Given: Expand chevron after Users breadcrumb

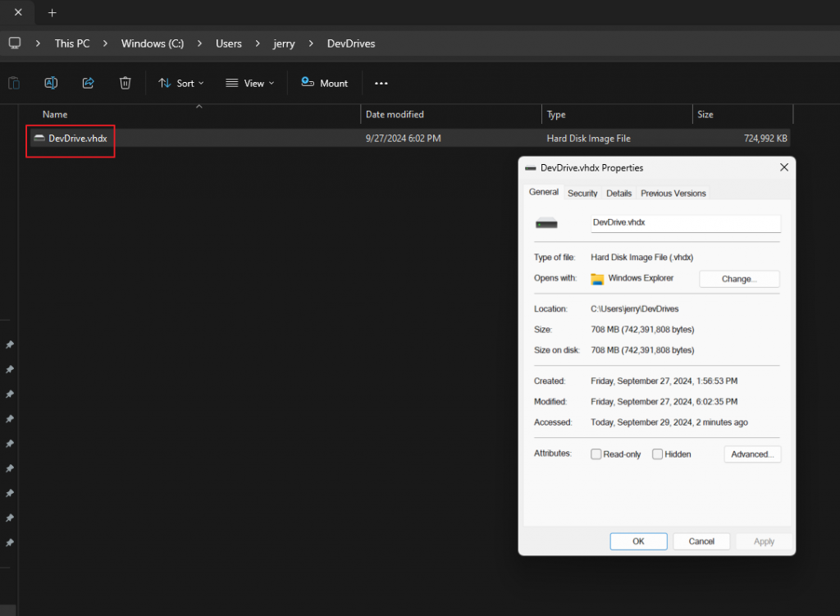Looking at the screenshot, I should click(258, 43).
